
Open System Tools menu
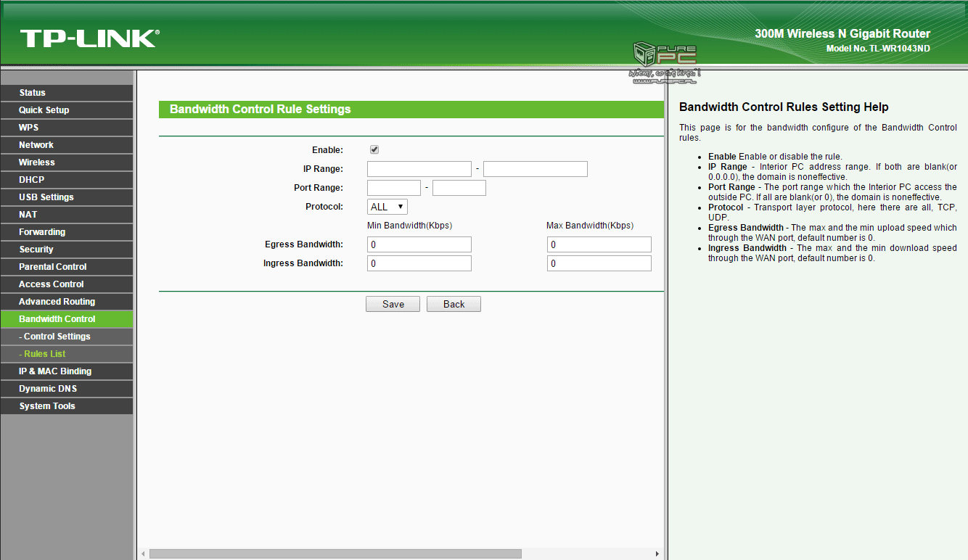(67, 406)
